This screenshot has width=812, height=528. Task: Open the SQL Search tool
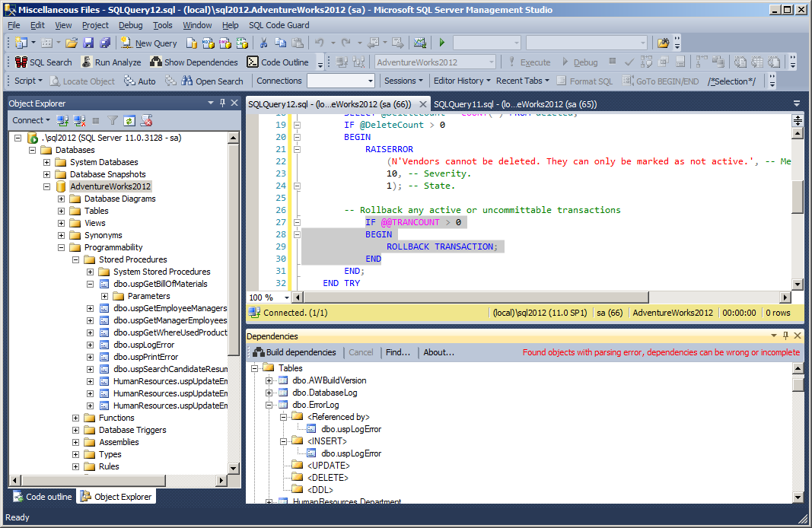(43, 62)
